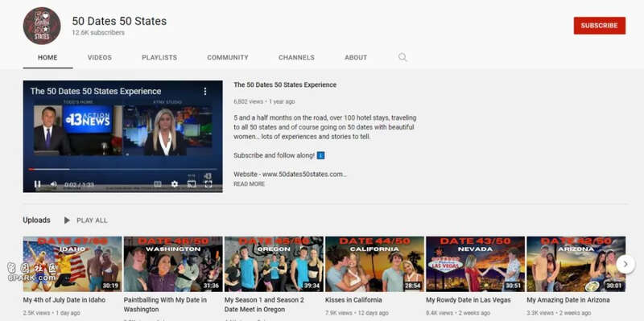
Task: Go to the COMMUNITY tab
Action: click(x=228, y=57)
